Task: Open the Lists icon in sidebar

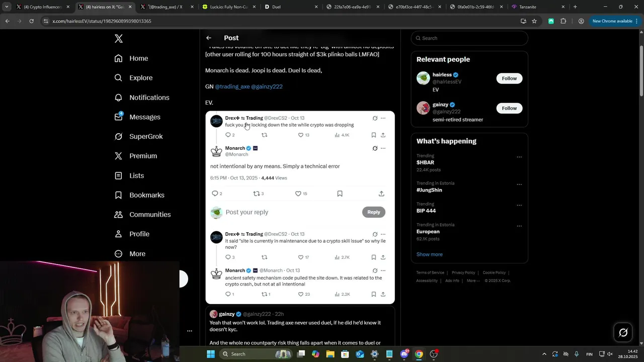Action: click(x=118, y=175)
